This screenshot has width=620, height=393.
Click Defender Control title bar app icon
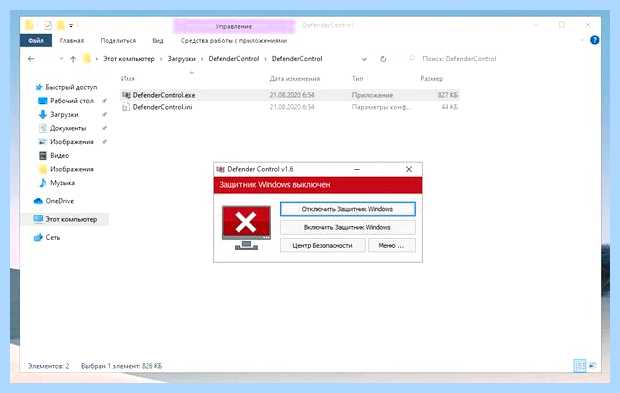[x=221, y=169]
